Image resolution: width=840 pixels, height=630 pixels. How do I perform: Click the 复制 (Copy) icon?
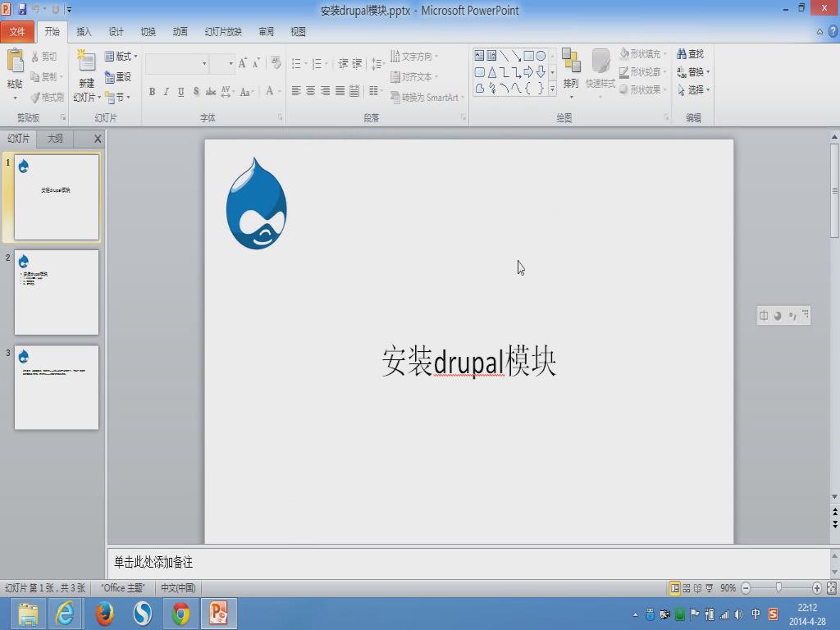(x=35, y=76)
